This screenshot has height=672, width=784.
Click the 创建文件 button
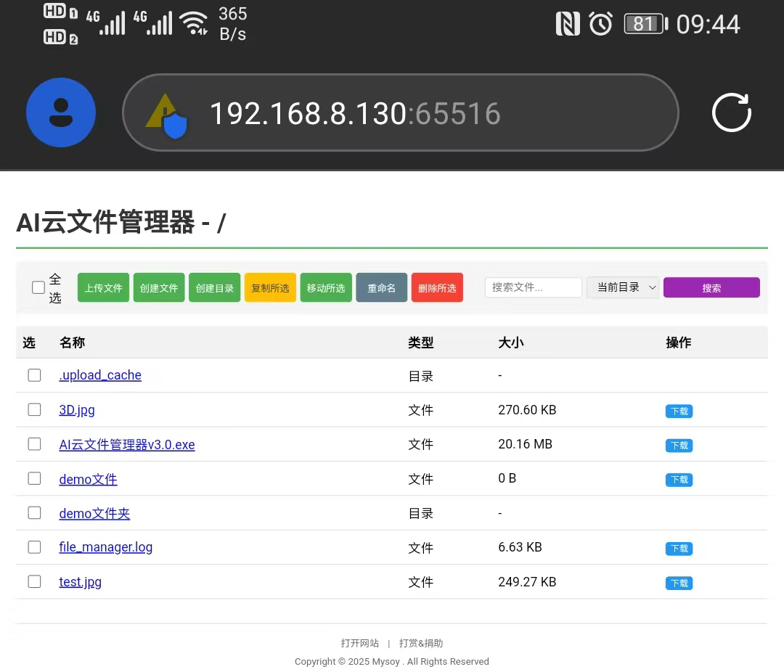[x=159, y=287]
